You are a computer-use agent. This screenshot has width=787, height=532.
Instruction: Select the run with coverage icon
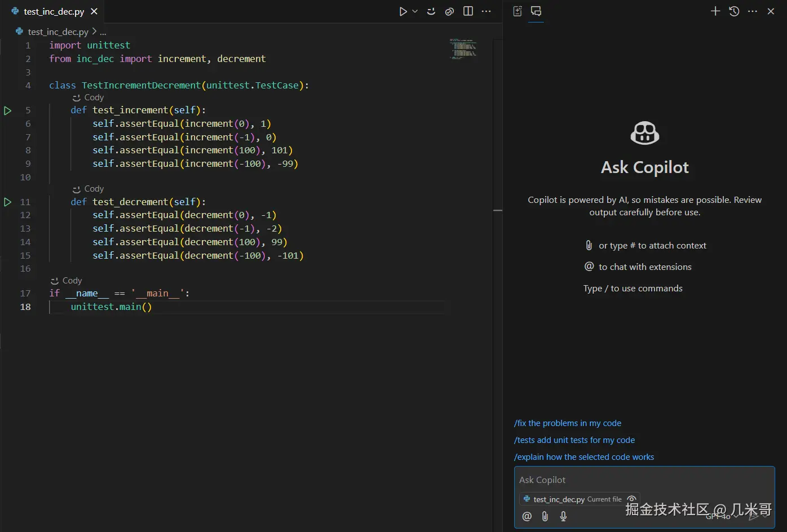click(x=449, y=11)
